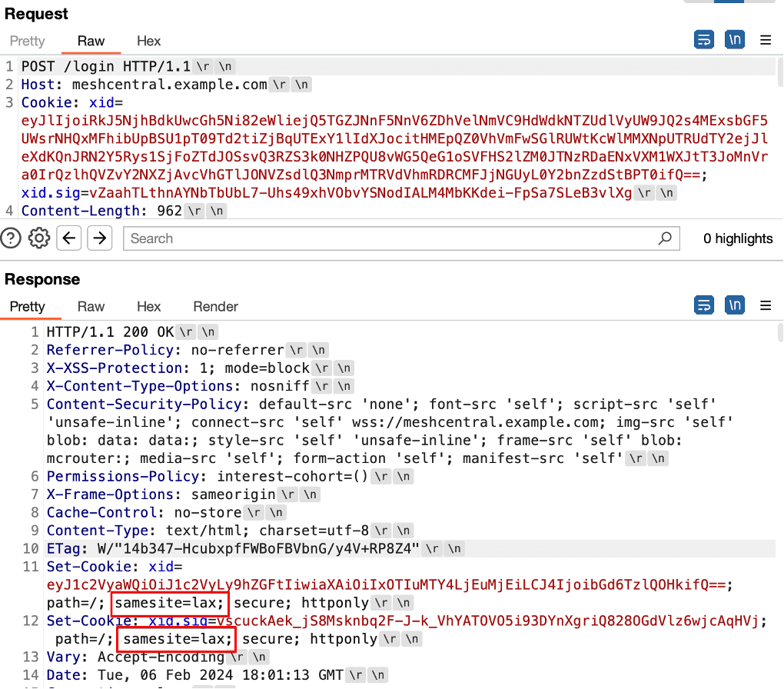Click the 'Permissions-Policy' response header
This screenshot has height=689, width=784.
tap(122, 476)
